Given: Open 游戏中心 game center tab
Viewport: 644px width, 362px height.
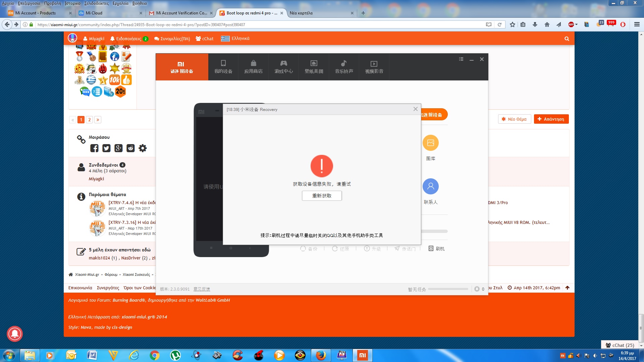Looking at the screenshot, I should click(x=283, y=67).
